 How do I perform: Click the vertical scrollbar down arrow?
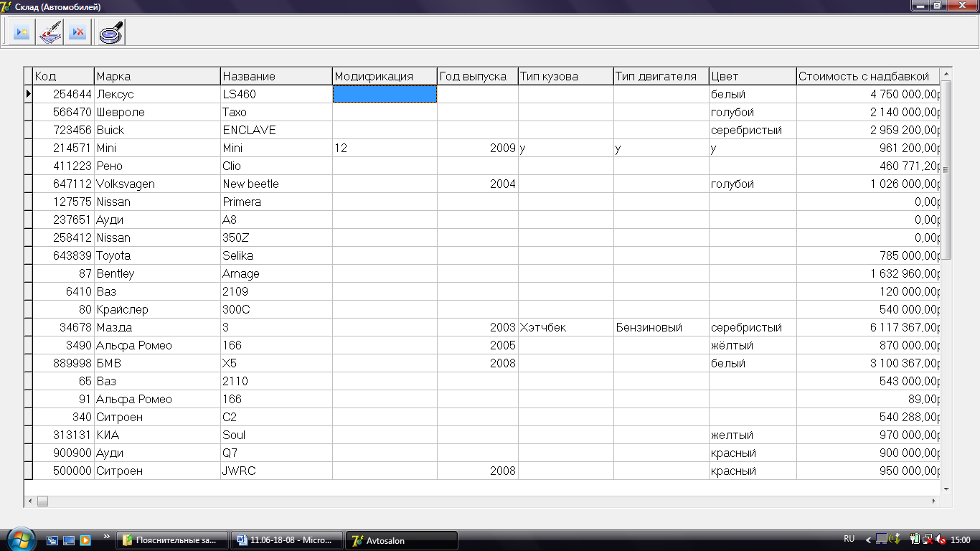coord(946,489)
